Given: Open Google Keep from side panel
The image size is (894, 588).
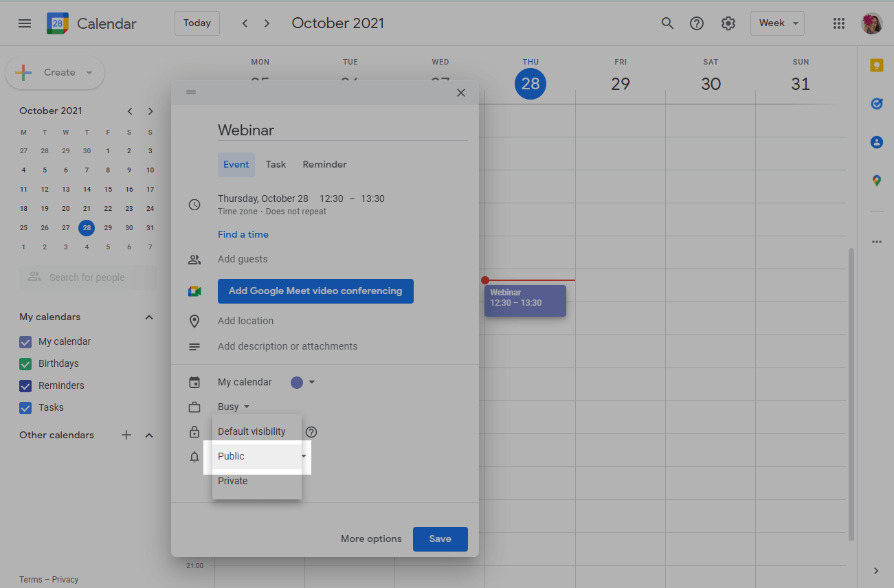Looking at the screenshot, I should [x=876, y=65].
